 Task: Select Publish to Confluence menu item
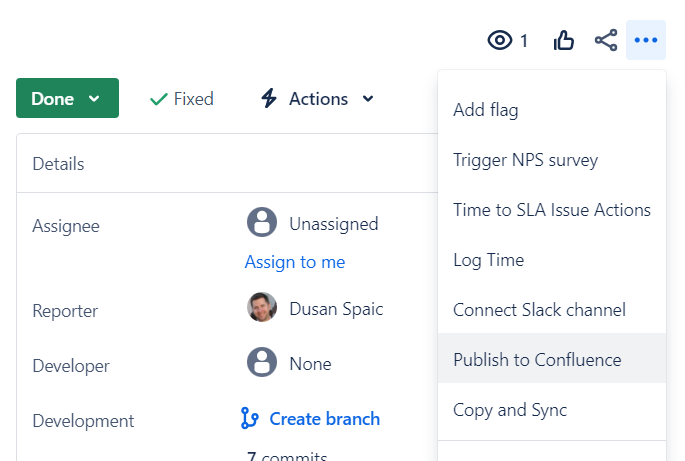pos(537,360)
